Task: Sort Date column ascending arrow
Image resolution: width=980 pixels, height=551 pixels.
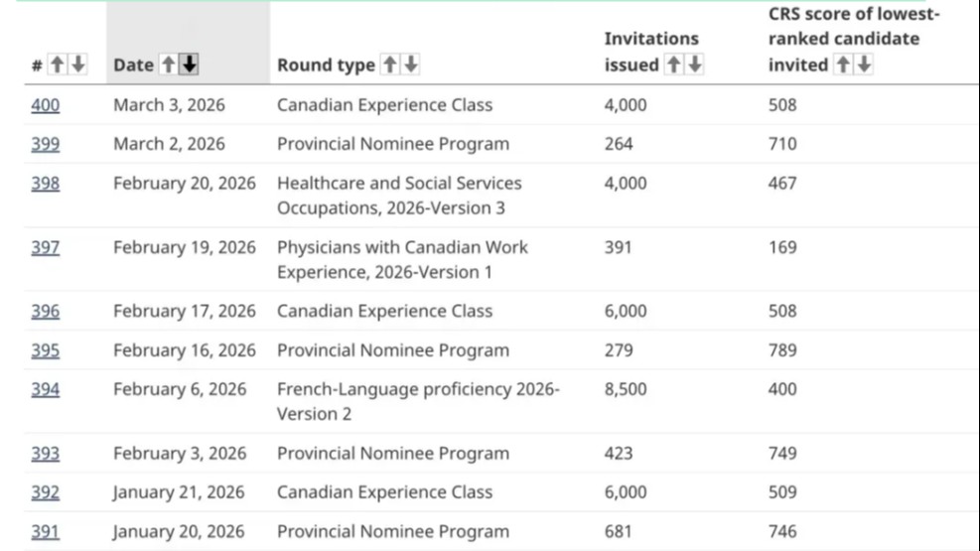Action: pyautogui.click(x=169, y=65)
